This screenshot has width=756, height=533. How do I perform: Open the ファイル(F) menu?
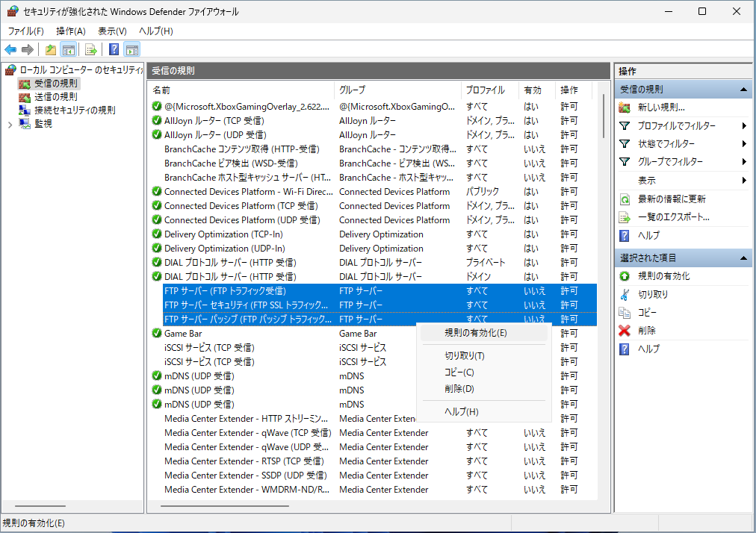[25, 31]
